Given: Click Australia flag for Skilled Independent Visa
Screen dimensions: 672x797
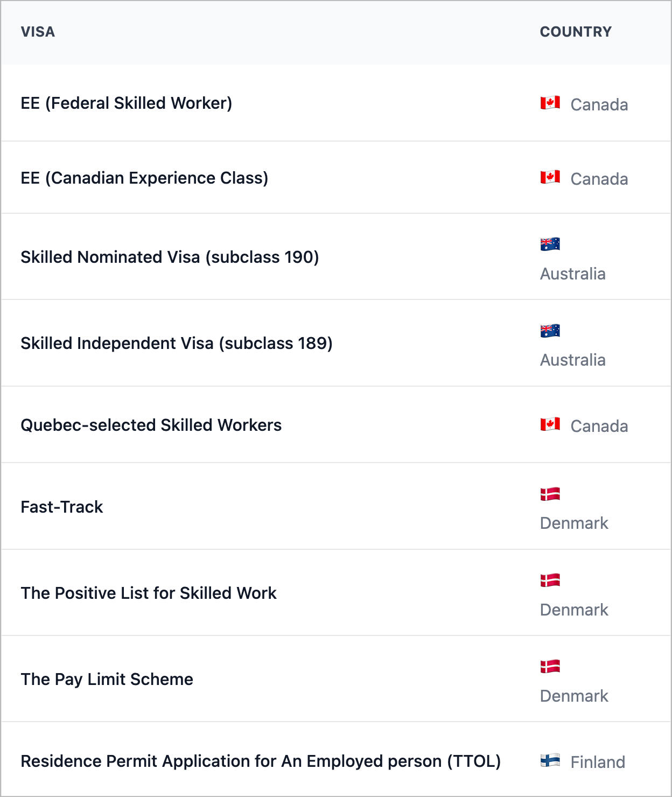Looking at the screenshot, I should pyautogui.click(x=550, y=331).
